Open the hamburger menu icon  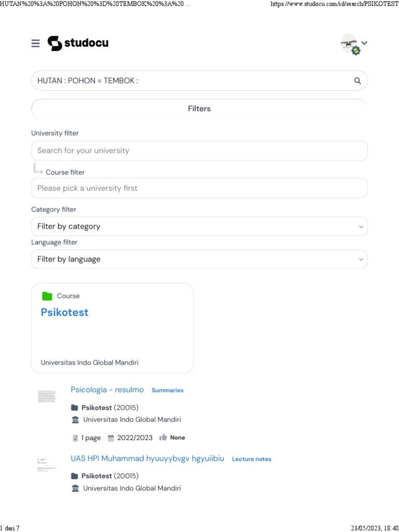[x=35, y=43]
